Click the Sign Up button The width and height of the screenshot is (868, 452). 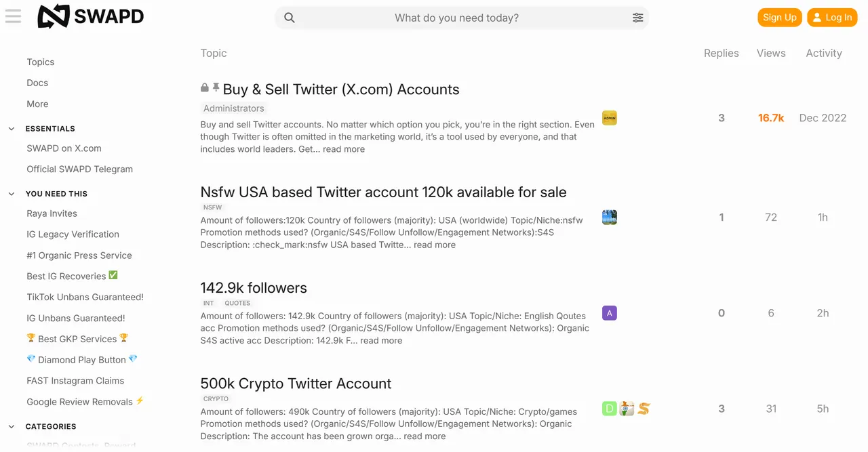point(779,17)
